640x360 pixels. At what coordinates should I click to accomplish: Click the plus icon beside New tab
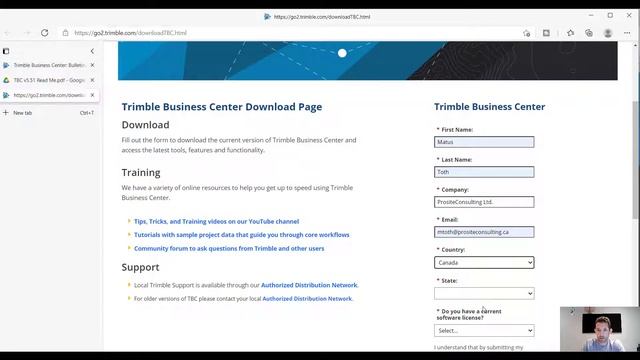click(x=6, y=113)
